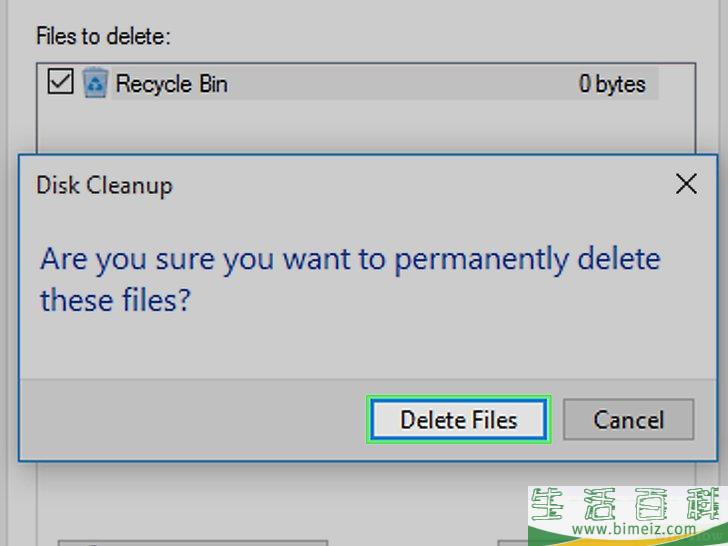Close the Disk Cleanup dialog with X
The image size is (728, 546).
pyautogui.click(x=686, y=184)
